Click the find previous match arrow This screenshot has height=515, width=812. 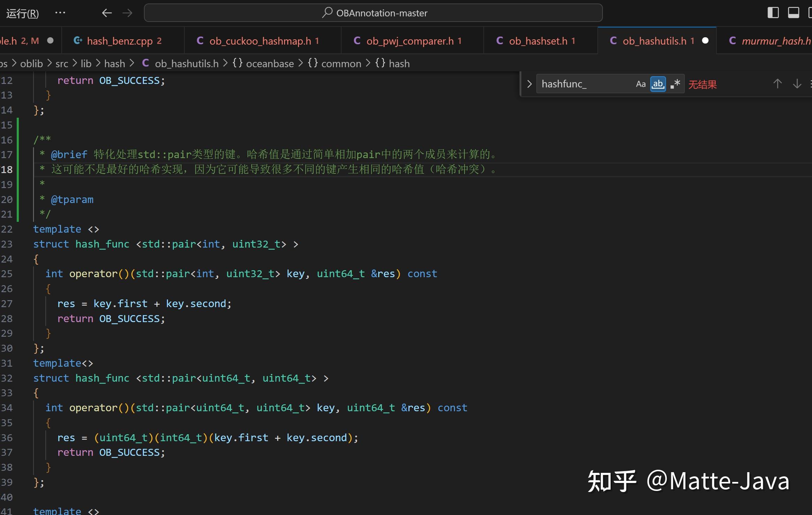pyautogui.click(x=777, y=84)
